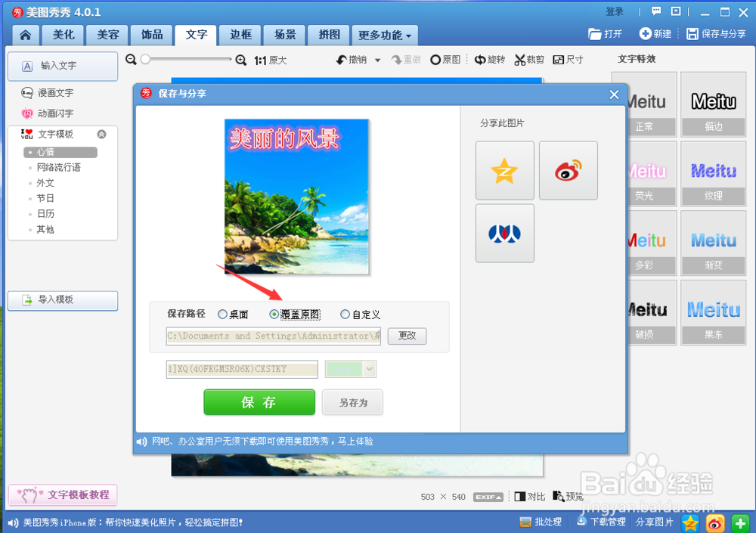756x533 pixels.
Task: Apply the 纹理 text effect
Action: tap(714, 174)
